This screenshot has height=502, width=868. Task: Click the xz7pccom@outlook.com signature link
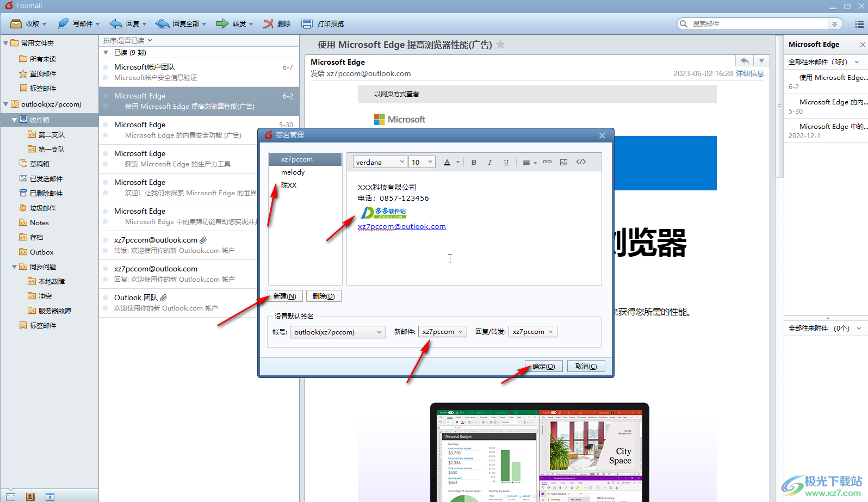point(402,227)
